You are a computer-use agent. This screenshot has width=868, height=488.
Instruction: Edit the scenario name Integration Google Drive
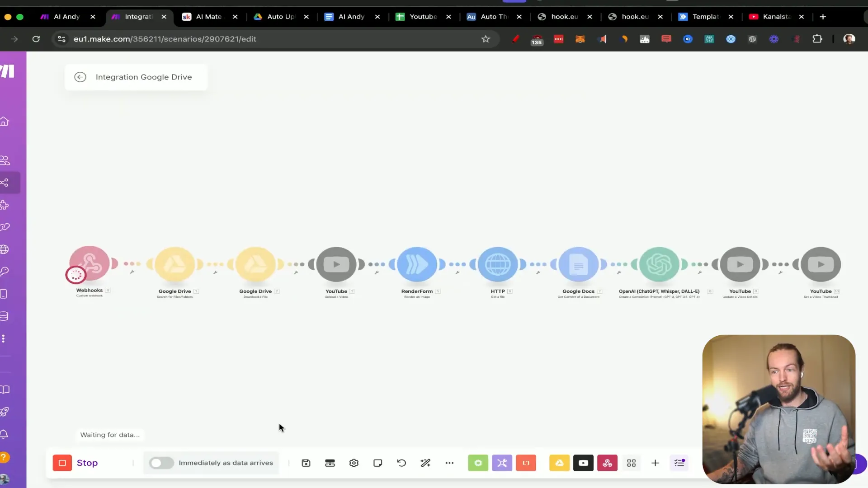[144, 77]
